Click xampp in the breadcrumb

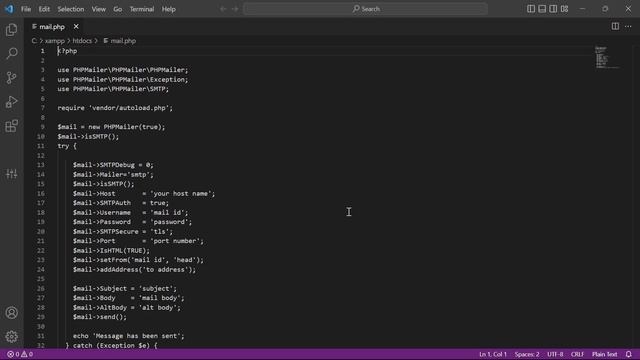tap(55, 41)
